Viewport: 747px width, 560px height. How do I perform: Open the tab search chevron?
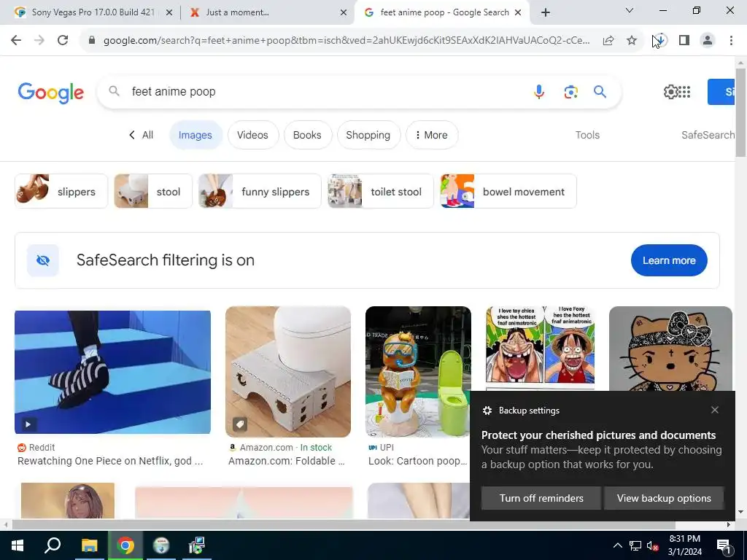pos(630,10)
